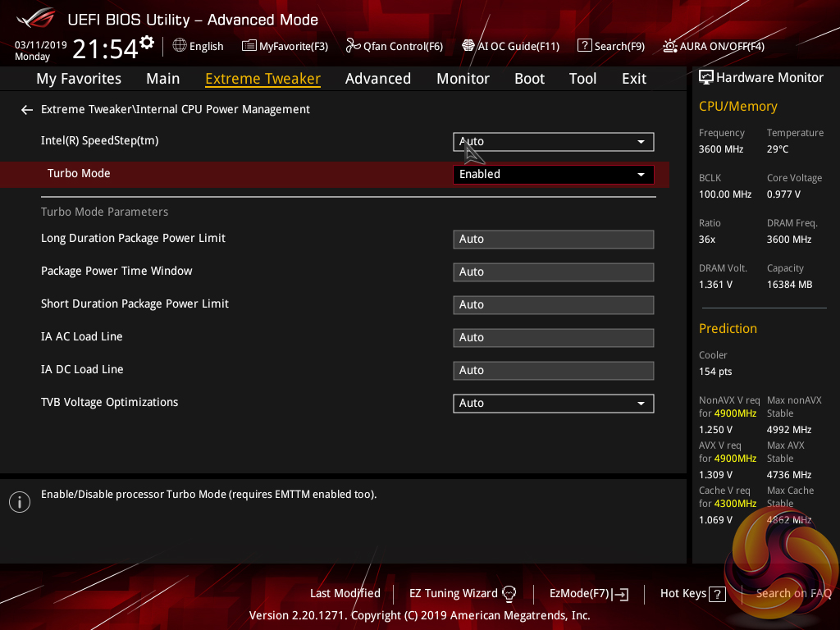The image size is (840, 630).
Task: Click the 16384 MB capacity value
Action: point(789,285)
